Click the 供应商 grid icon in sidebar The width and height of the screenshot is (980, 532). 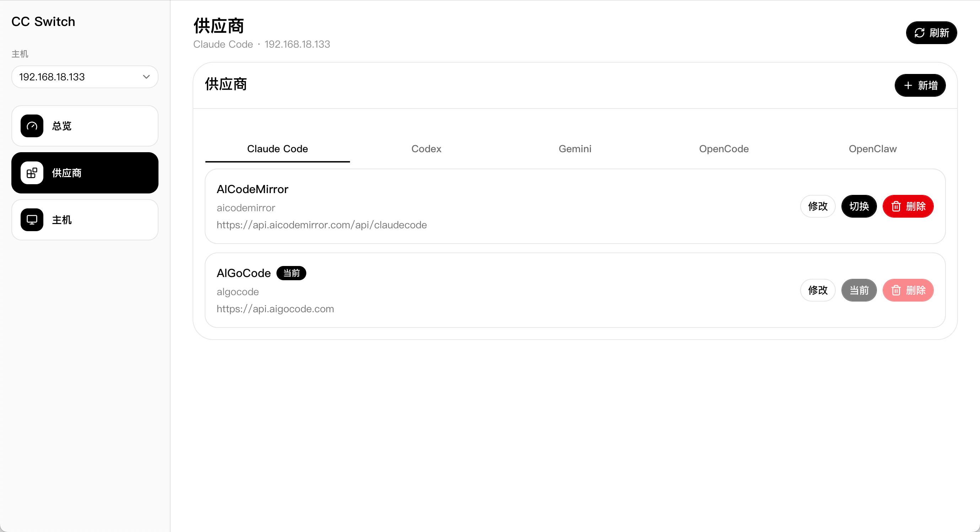pyautogui.click(x=32, y=173)
